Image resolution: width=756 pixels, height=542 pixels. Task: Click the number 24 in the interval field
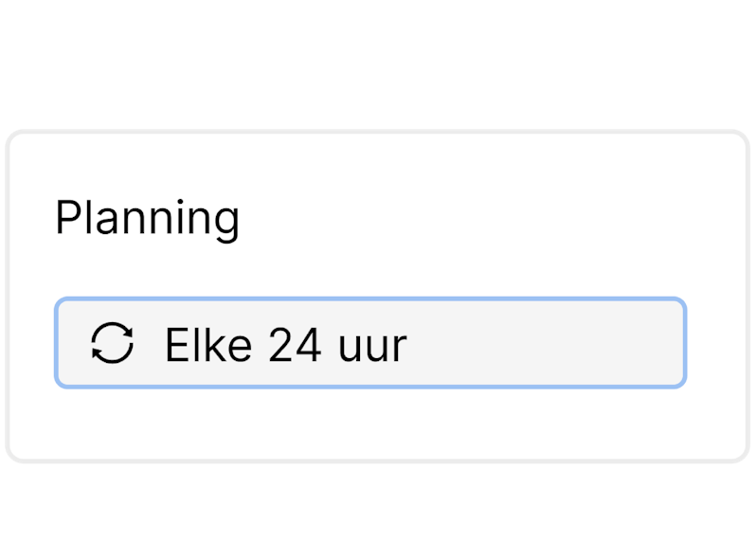[297, 345]
